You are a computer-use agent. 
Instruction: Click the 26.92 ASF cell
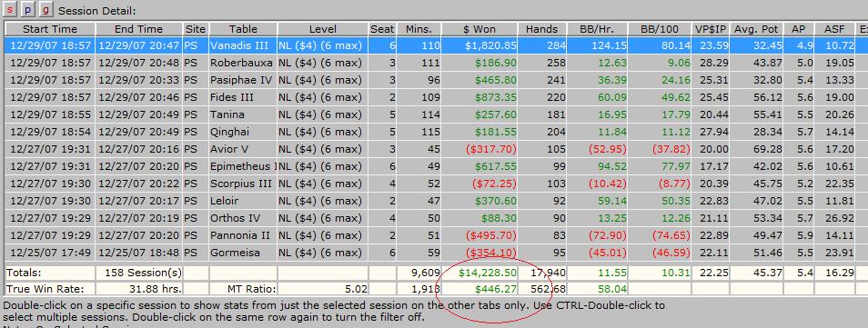834,218
